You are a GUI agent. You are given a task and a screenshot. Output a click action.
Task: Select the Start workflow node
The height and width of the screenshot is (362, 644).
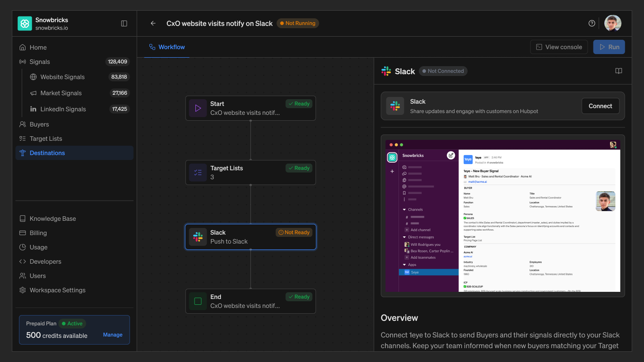pyautogui.click(x=250, y=108)
